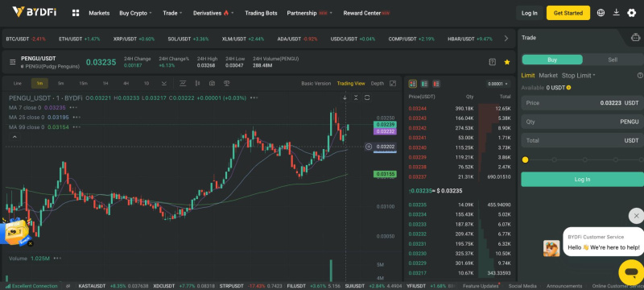Select the Line chart interval

(17, 84)
